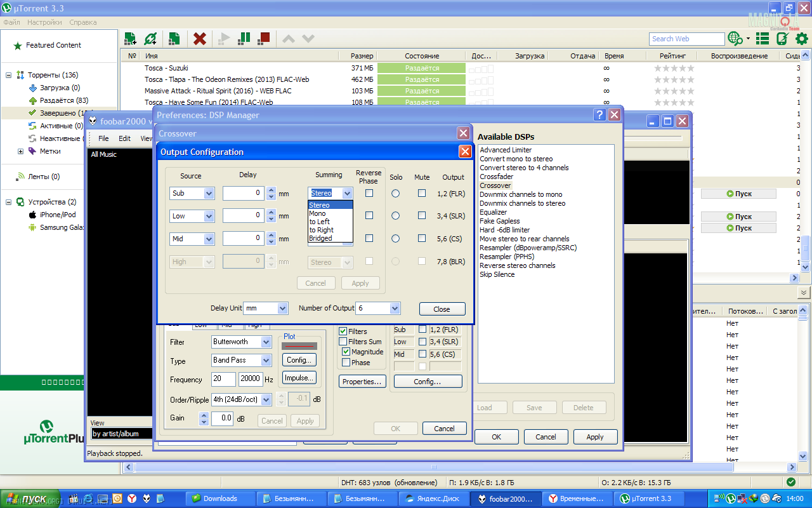The height and width of the screenshot is (508, 812).
Task: Click the globe web search icon
Action: point(735,39)
